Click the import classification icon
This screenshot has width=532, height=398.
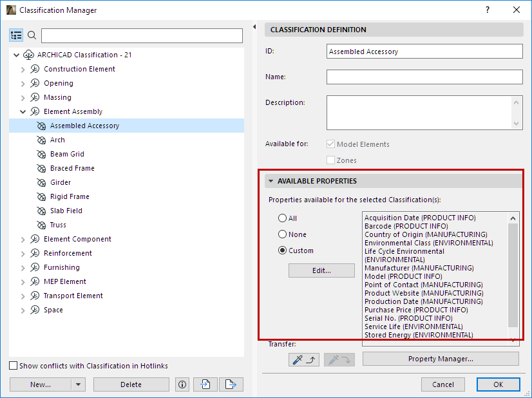click(205, 384)
